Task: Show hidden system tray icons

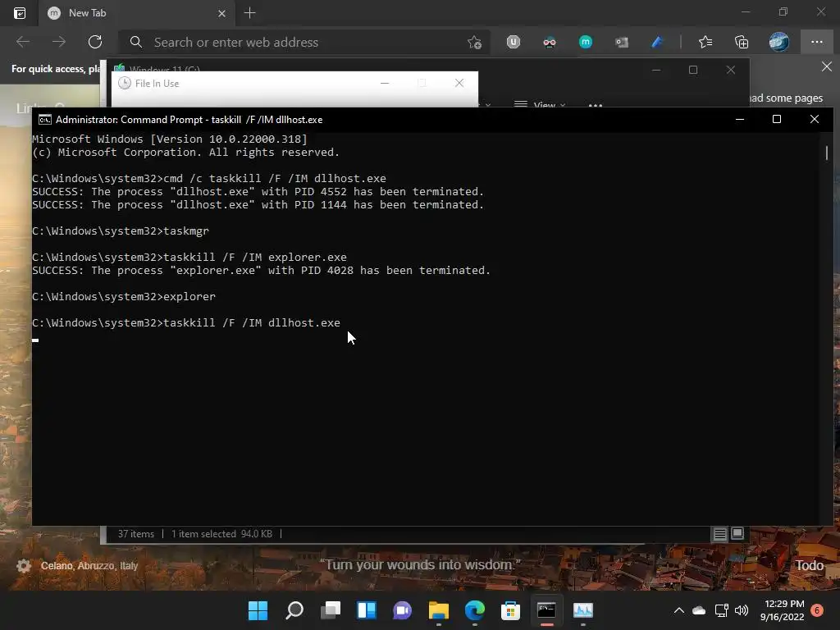Action: tap(678, 610)
